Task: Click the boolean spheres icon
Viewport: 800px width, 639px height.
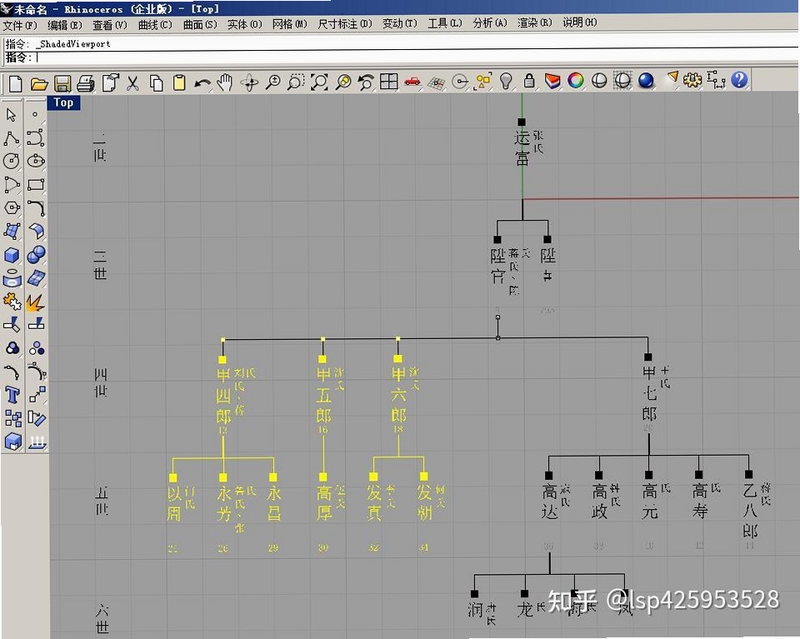Action: point(36,255)
